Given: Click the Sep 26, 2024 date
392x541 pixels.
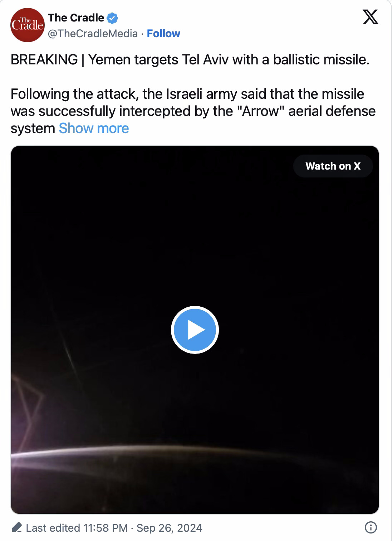Looking at the screenshot, I should [x=169, y=528].
